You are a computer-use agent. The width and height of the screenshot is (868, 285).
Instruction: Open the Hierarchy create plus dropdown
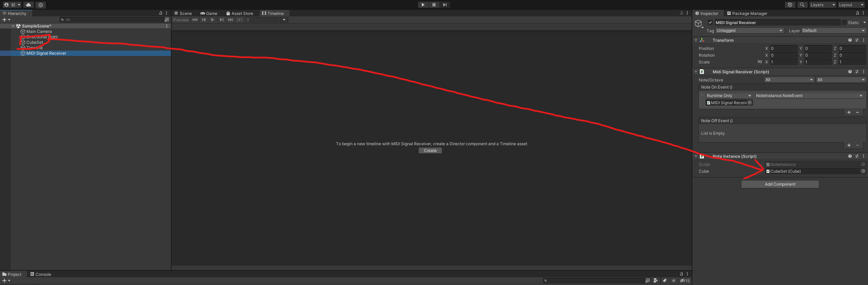6,20
